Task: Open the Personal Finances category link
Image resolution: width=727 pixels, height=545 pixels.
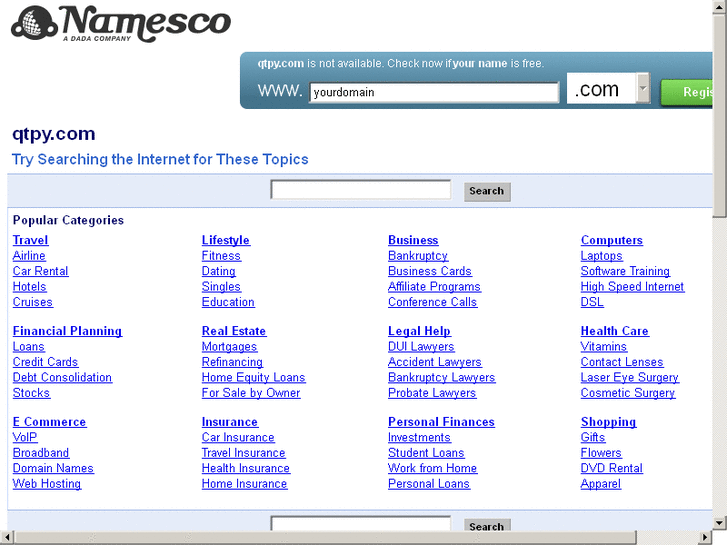Action: (x=441, y=422)
